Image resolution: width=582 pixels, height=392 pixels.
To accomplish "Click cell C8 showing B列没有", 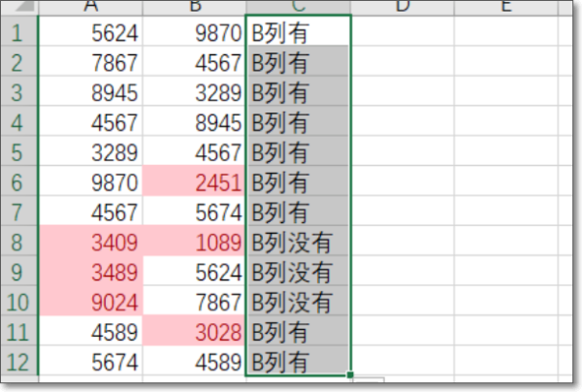I will pos(298,241).
